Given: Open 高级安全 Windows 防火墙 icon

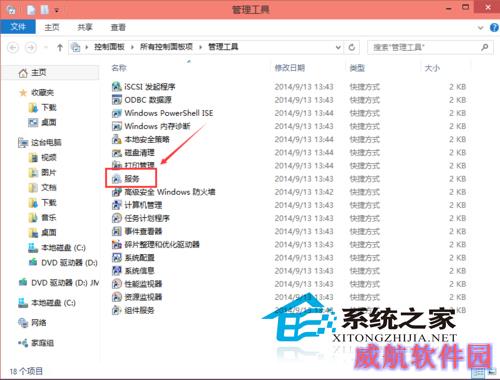Looking at the screenshot, I should 116,192.
